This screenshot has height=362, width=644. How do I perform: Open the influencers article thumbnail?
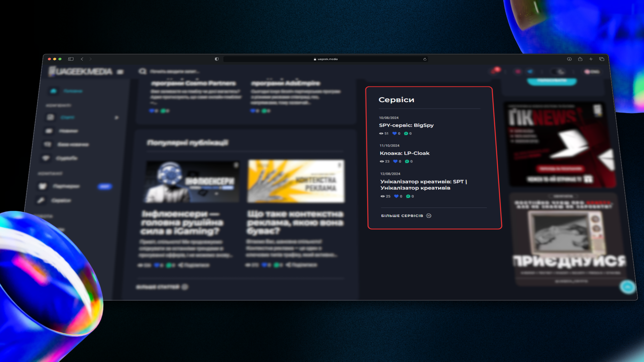coord(192,181)
